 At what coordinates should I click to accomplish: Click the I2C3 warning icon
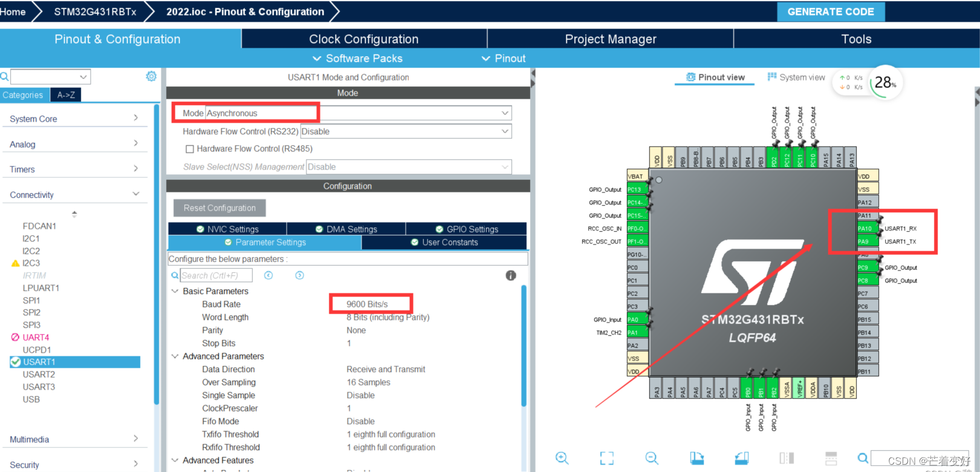pyautogui.click(x=16, y=263)
